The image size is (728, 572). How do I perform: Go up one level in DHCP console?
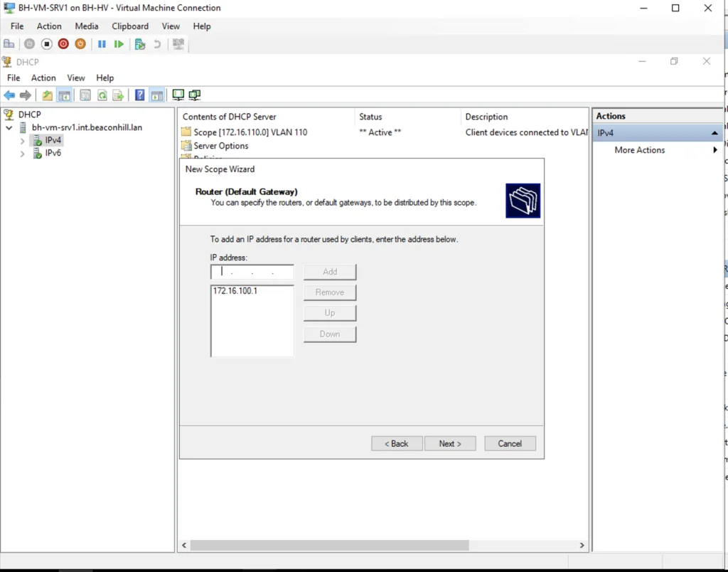point(47,95)
